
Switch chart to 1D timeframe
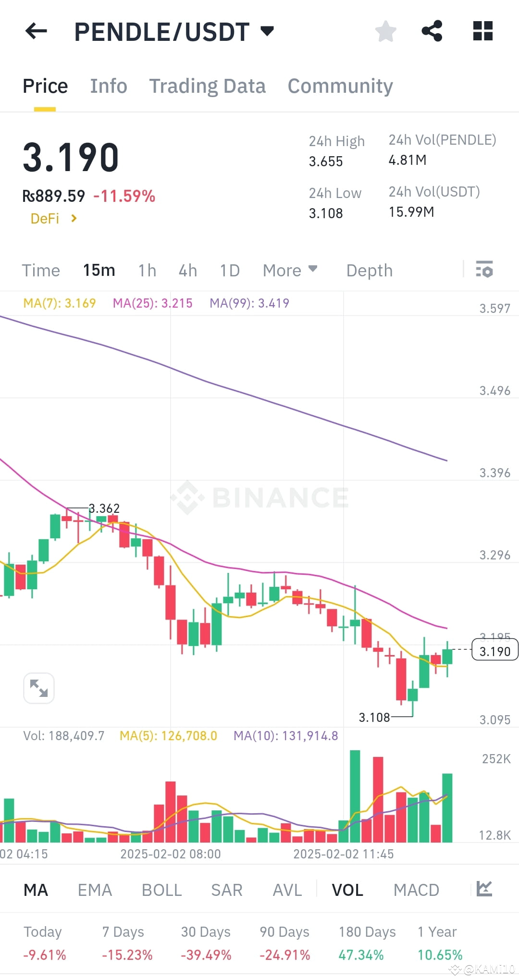click(x=229, y=270)
